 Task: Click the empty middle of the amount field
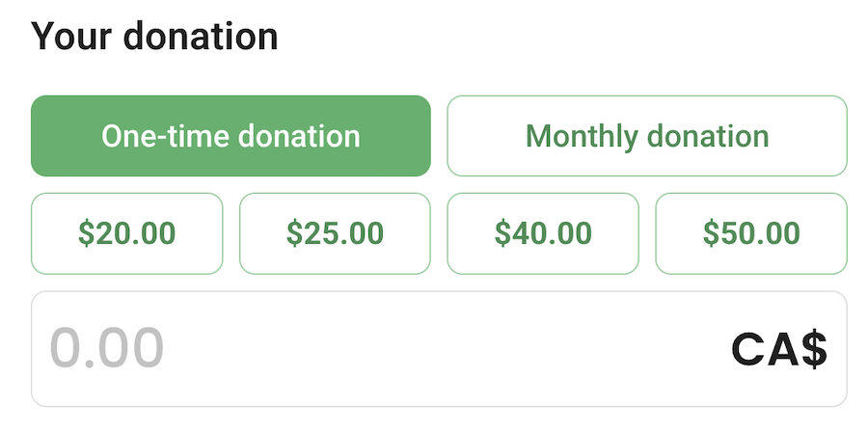439,349
